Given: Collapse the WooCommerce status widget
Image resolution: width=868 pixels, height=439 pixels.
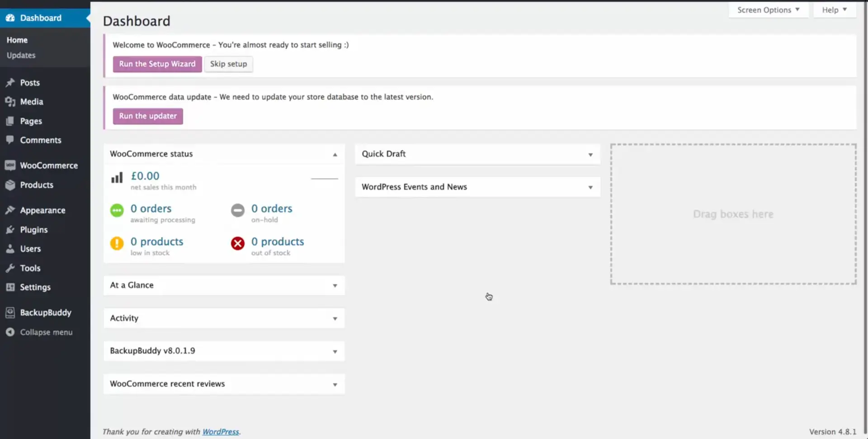Looking at the screenshot, I should 335,154.
